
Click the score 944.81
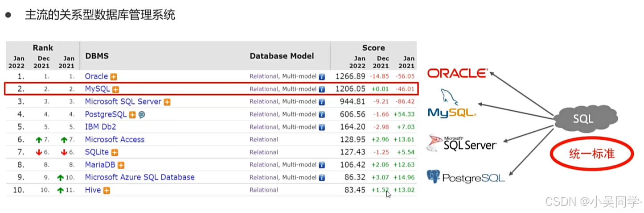point(353,101)
